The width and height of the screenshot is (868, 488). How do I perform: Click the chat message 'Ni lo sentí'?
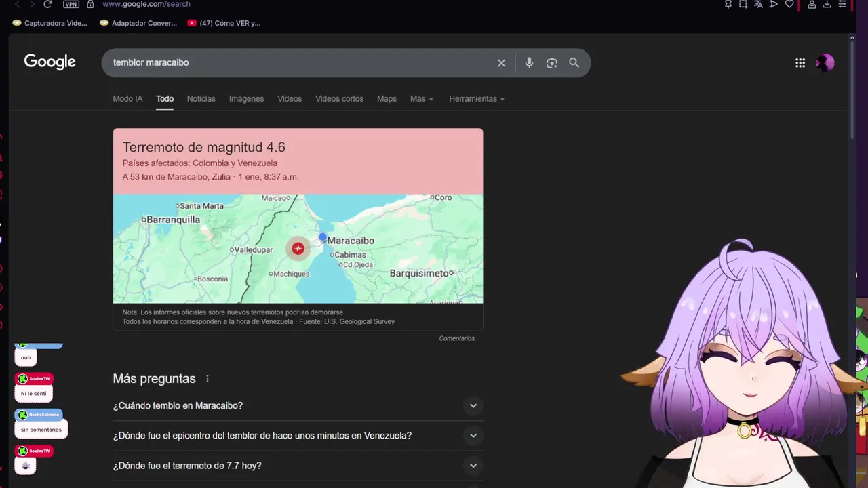point(33,394)
